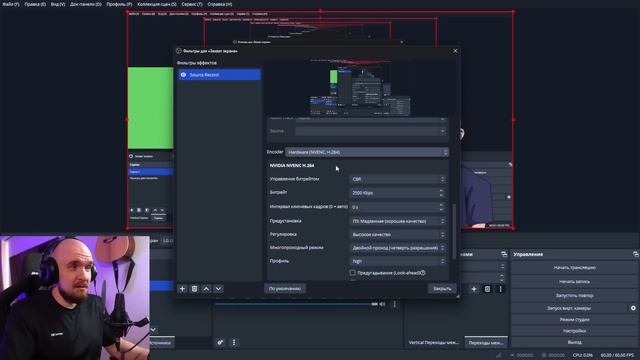Click the Выход button
This screenshot has height=360, width=640.
(x=574, y=342)
